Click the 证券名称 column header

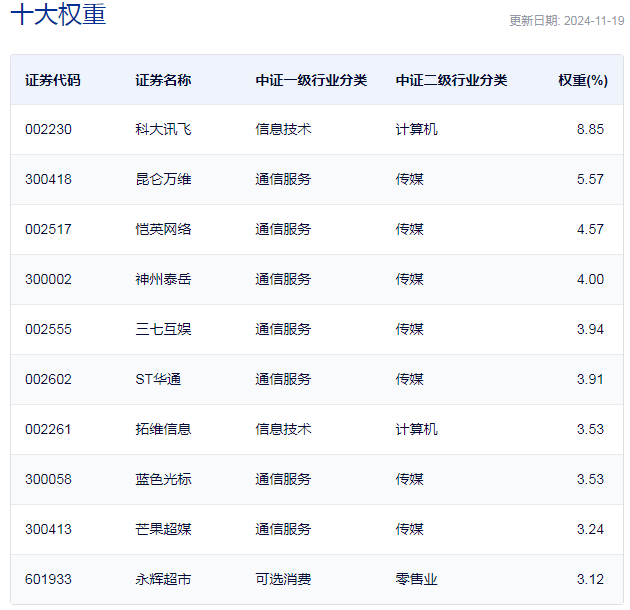click(x=163, y=80)
